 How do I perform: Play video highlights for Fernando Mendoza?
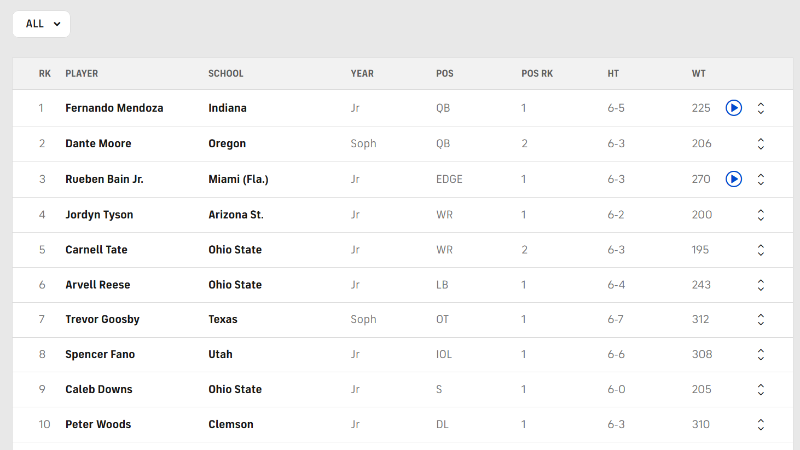tap(733, 108)
